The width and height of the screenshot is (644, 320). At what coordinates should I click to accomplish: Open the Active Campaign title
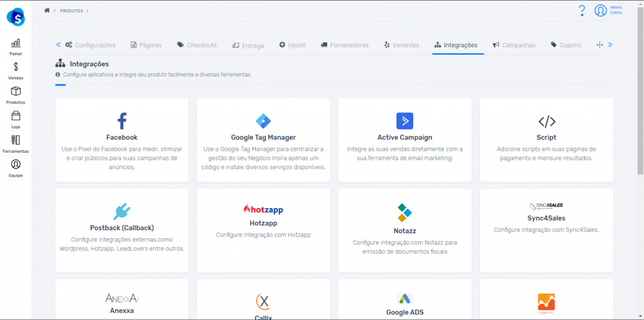[404, 138]
